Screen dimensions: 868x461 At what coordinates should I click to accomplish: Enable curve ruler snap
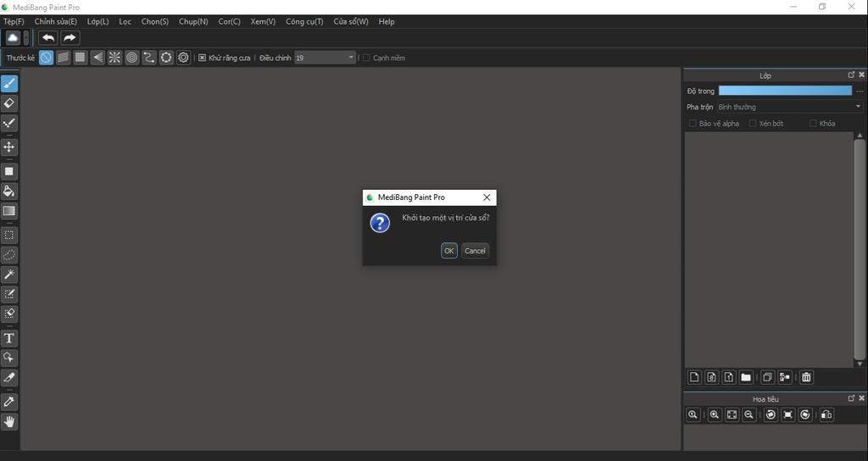click(x=149, y=58)
